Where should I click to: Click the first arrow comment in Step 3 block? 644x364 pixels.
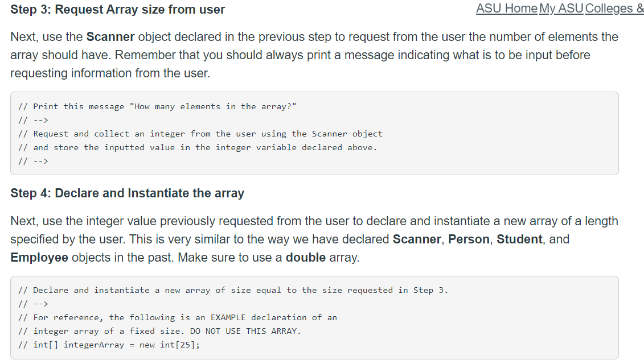point(32,119)
